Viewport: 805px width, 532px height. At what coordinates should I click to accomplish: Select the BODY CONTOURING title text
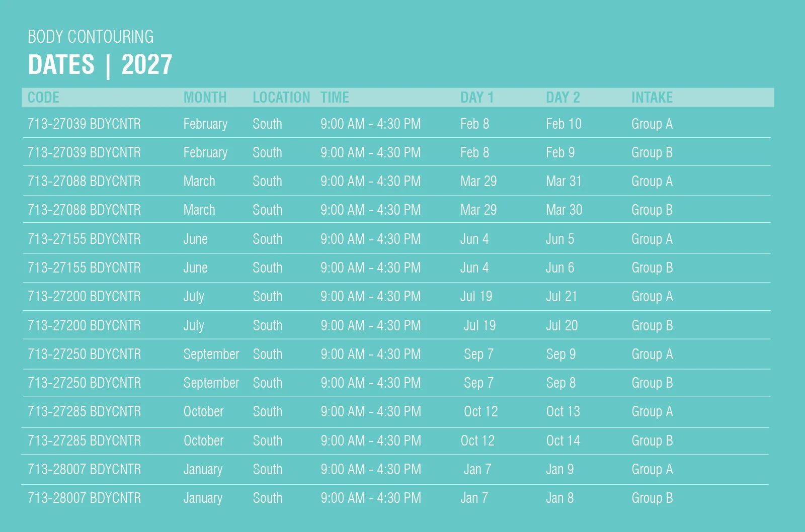coord(91,37)
